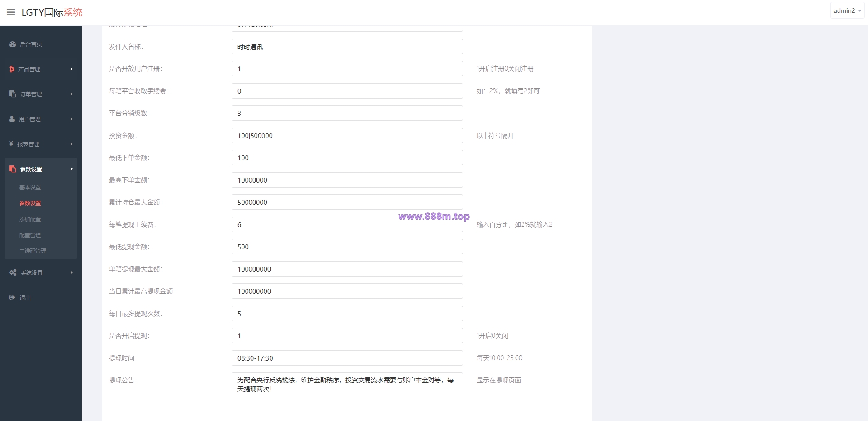
Task: Expand the 订单管理 submenu arrow
Action: [72, 94]
